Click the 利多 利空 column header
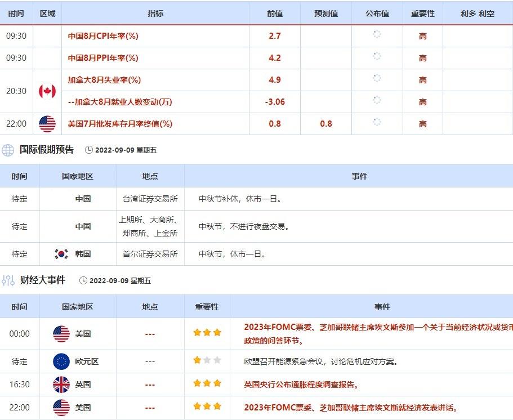 478,14
